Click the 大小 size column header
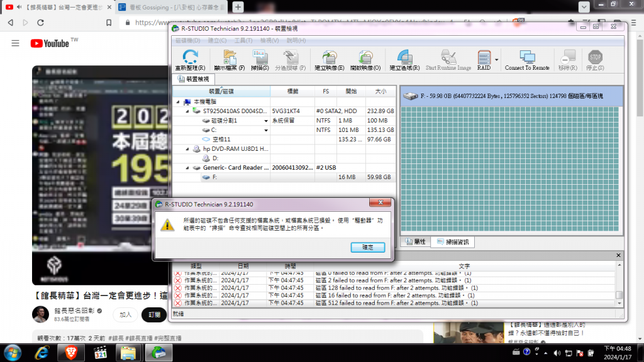This screenshot has height=362, width=644. coord(380,91)
